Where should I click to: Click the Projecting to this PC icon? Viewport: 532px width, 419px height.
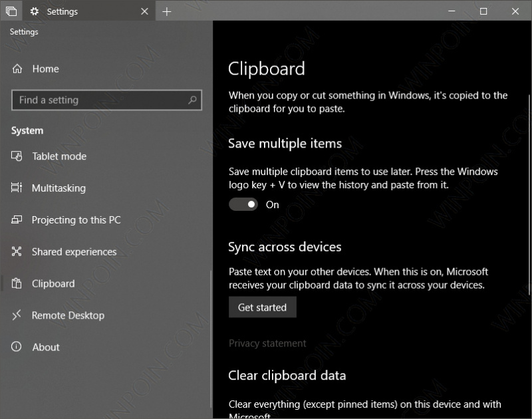point(17,220)
